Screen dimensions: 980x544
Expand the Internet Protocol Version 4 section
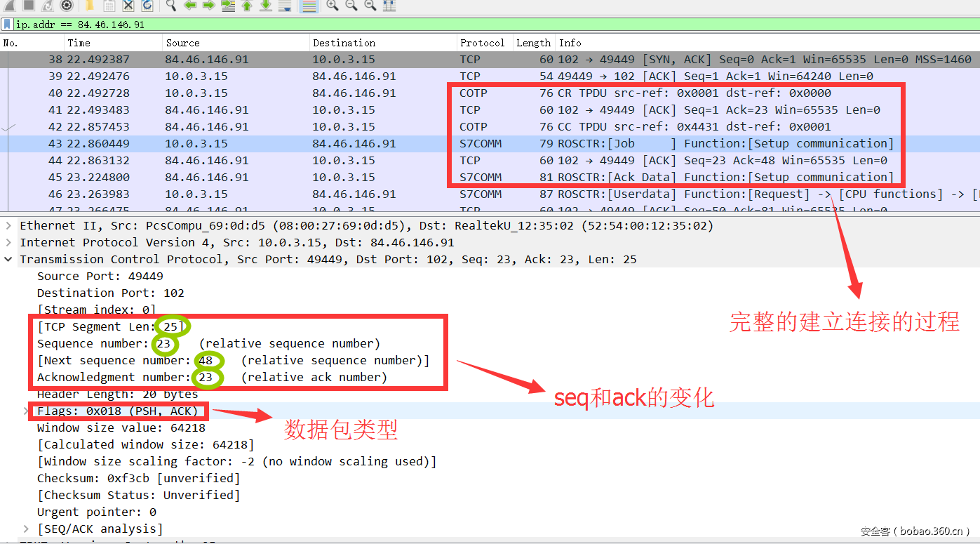click(x=7, y=242)
